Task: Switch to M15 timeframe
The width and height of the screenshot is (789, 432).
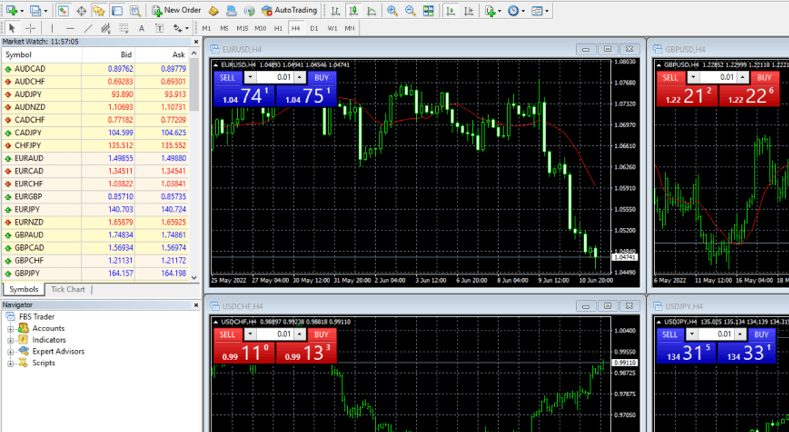Action: click(x=243, y=29)
